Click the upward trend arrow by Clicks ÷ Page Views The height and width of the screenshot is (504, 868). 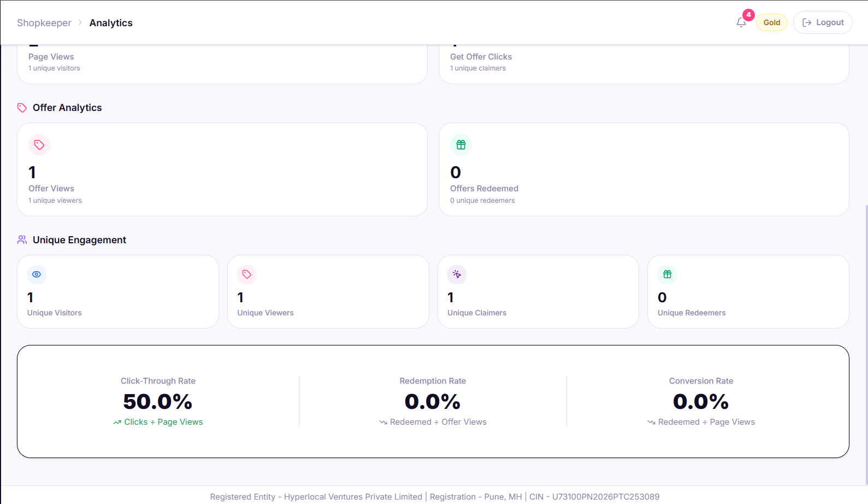click(117, 423)
